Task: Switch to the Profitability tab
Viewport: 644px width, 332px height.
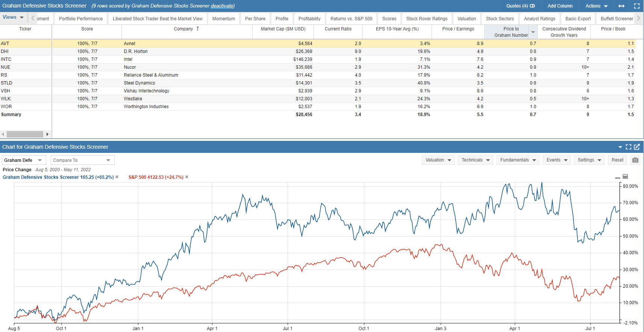Action: click(x=309, y=19)
